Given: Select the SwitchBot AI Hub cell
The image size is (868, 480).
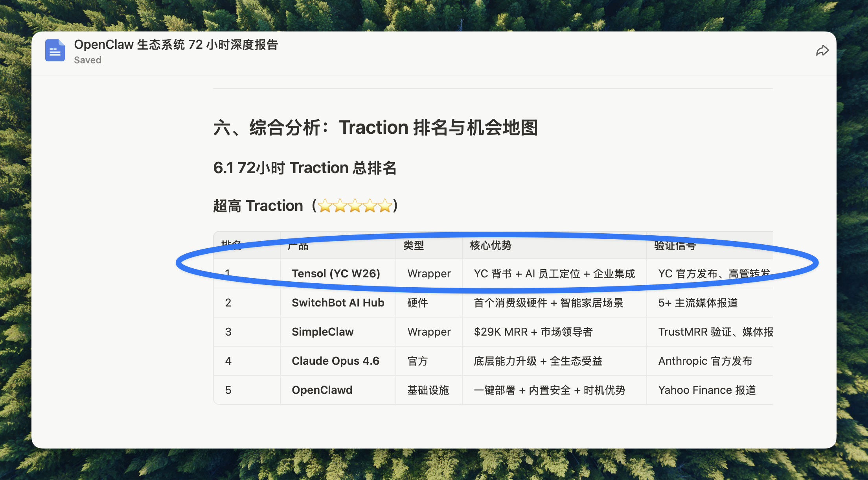Looking at the screenshot, I should click(x=338, y=303).
